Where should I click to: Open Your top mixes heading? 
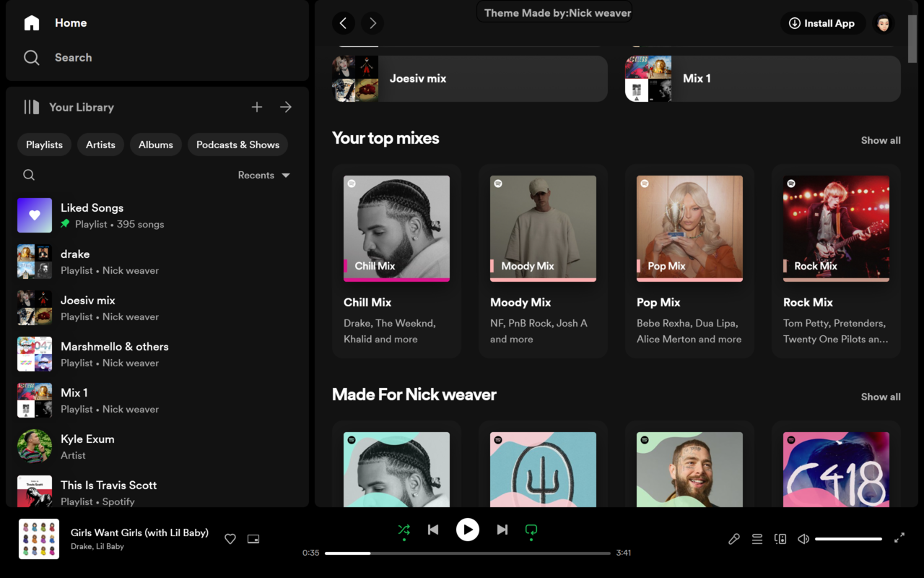[385, 138]
